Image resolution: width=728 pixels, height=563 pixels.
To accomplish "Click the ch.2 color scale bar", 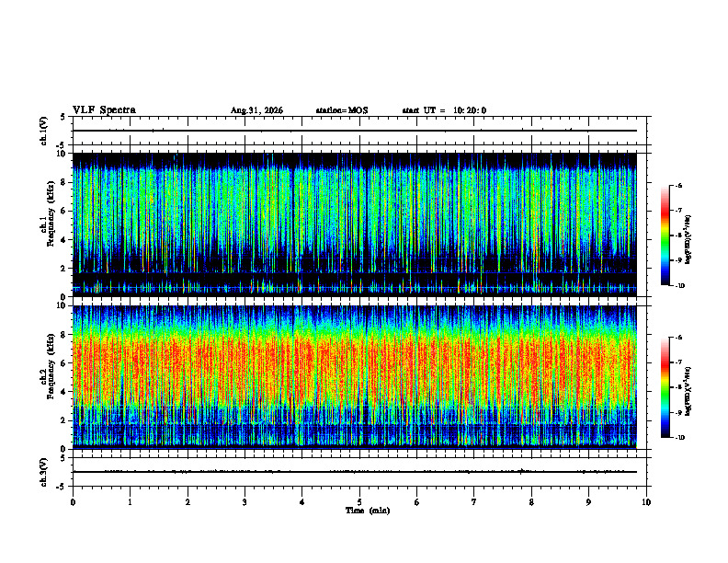I will 665,387.
